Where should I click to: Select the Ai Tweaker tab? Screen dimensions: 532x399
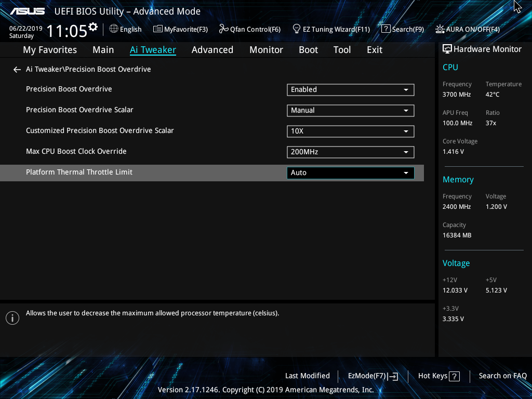[153, 50]
